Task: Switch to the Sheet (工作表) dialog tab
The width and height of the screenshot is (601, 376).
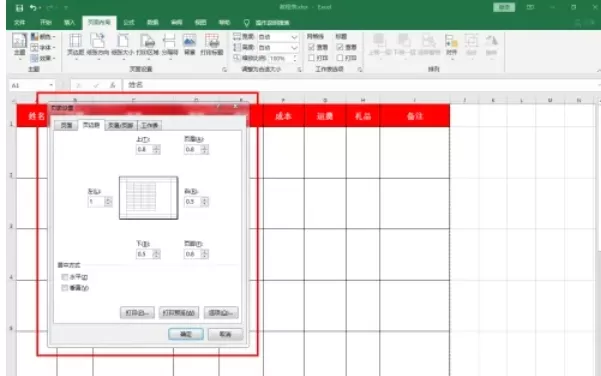Action: click(x=149, y=125)
